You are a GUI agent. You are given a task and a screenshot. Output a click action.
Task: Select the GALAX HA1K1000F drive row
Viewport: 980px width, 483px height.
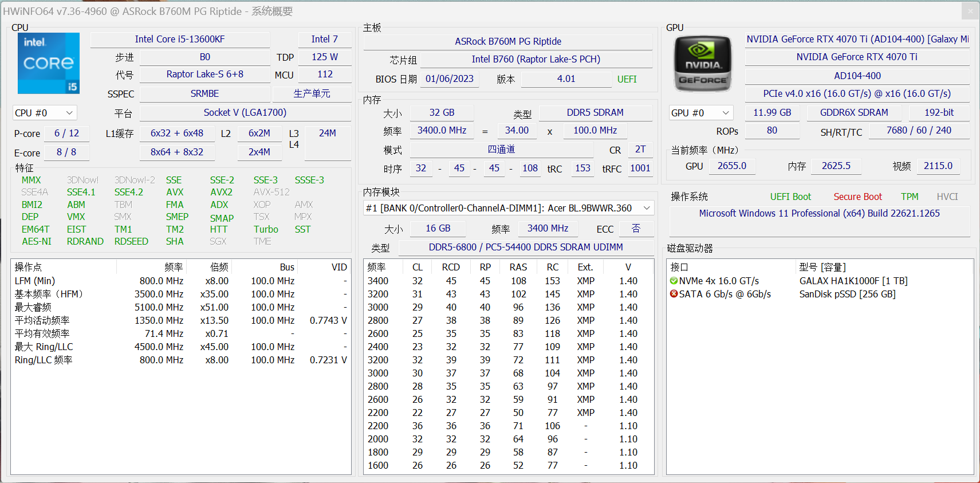[820, 281]
